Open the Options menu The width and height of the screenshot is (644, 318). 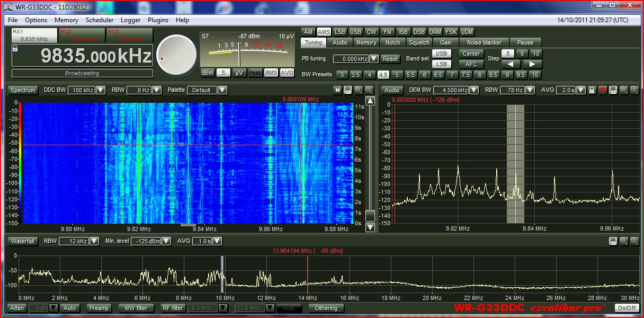pyautogui.click(x=36, y=20)
